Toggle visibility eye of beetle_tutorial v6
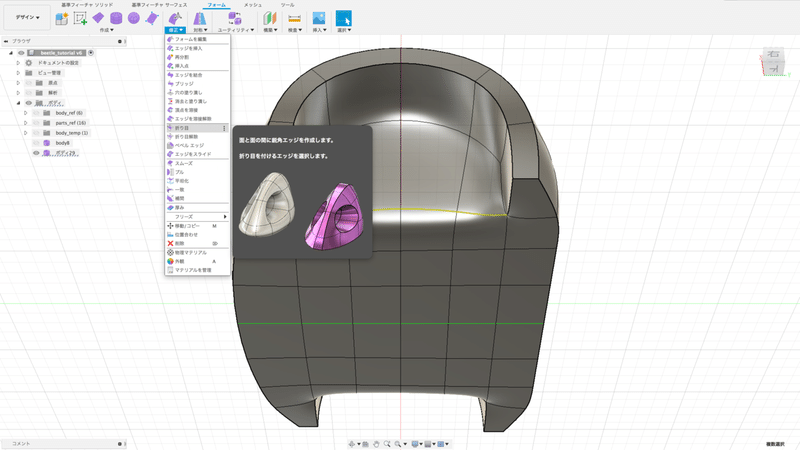The image size is (800, 450). [20, 52]
